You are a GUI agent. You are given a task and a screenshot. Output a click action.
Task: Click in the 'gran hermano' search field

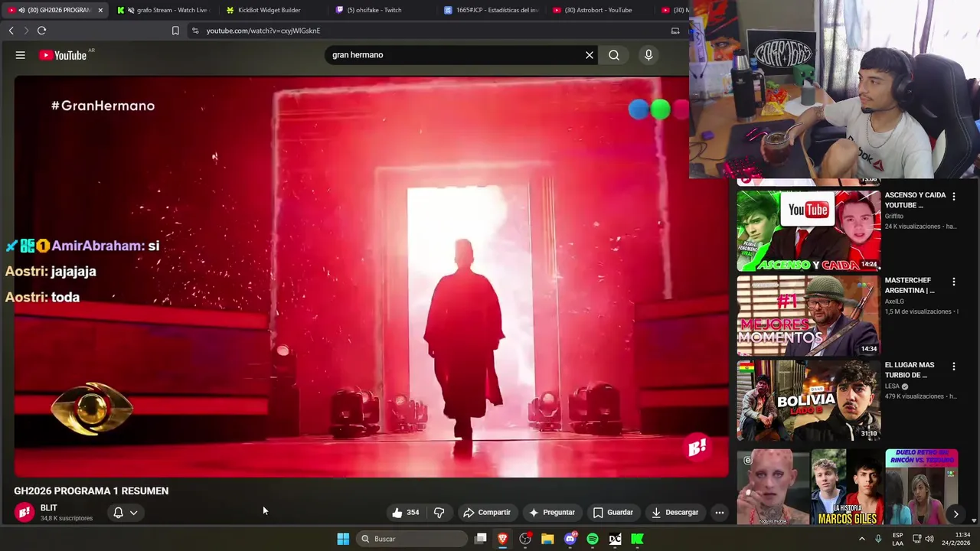pyautogui.click(x=456, y=55)
